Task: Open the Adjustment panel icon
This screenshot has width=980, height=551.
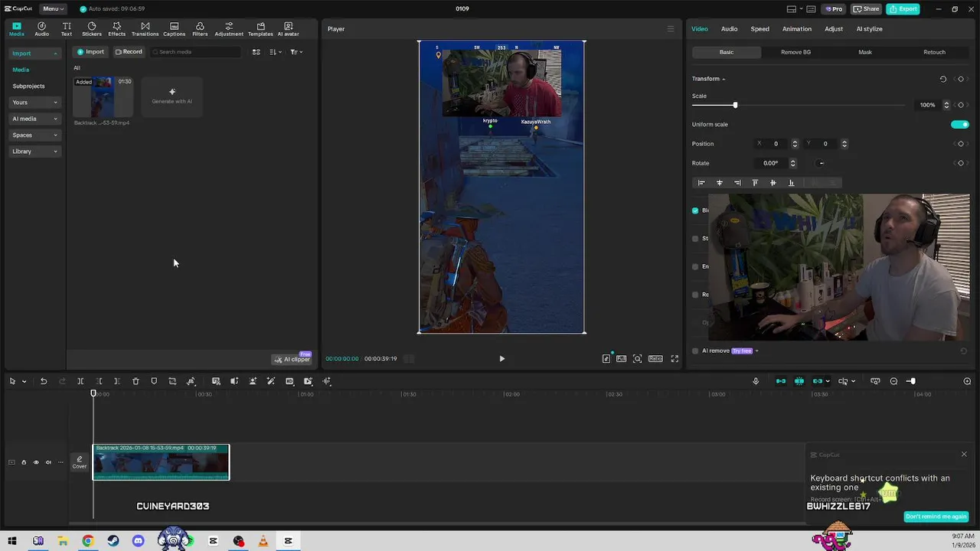Action: tap(229, 29)
